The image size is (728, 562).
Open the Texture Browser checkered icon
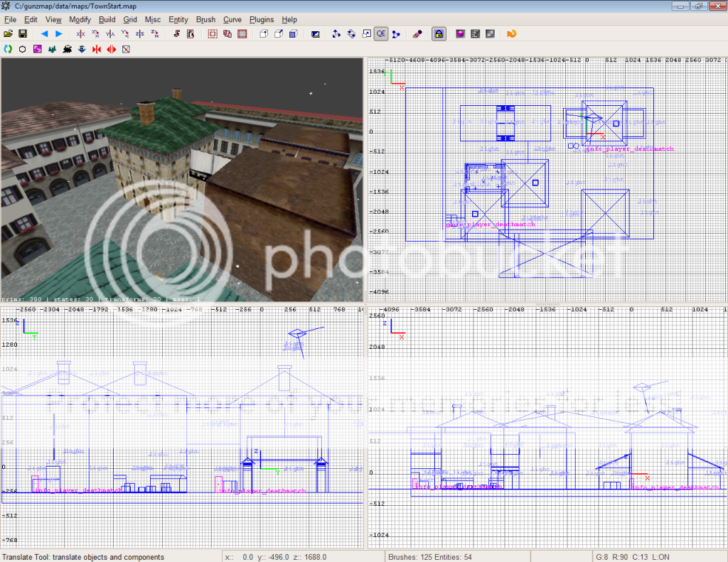(x=490, y=33)
